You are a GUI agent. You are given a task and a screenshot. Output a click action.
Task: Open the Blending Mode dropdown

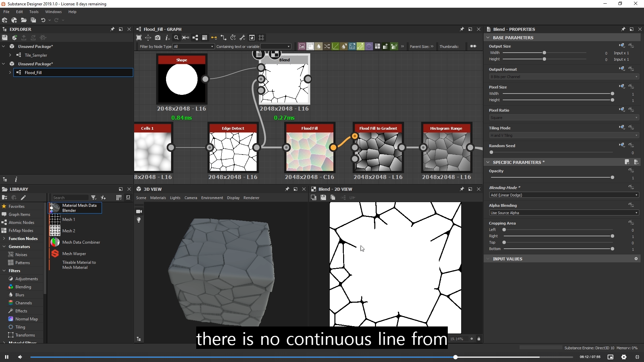563,195
